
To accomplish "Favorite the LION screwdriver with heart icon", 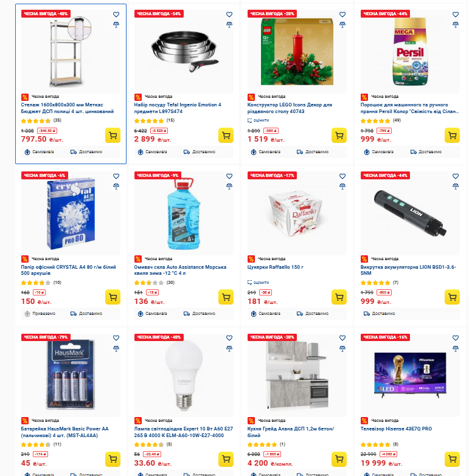I will (456, 176).
